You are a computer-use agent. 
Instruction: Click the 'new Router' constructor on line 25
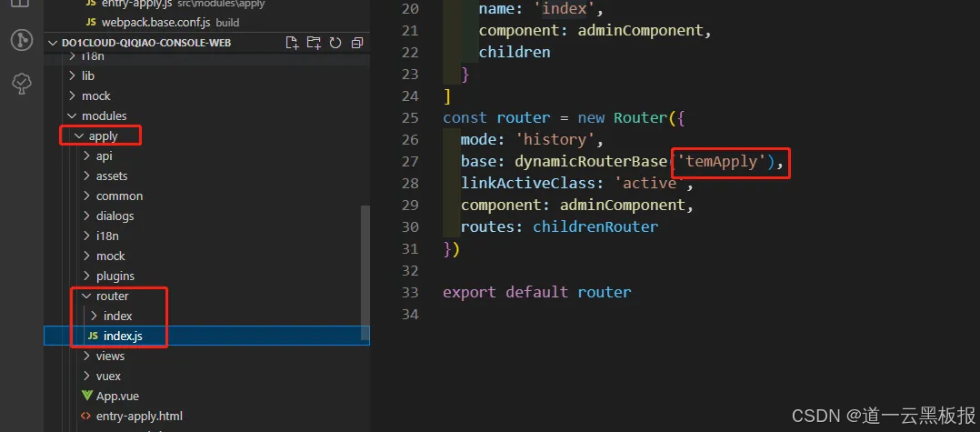click(622, 117)
